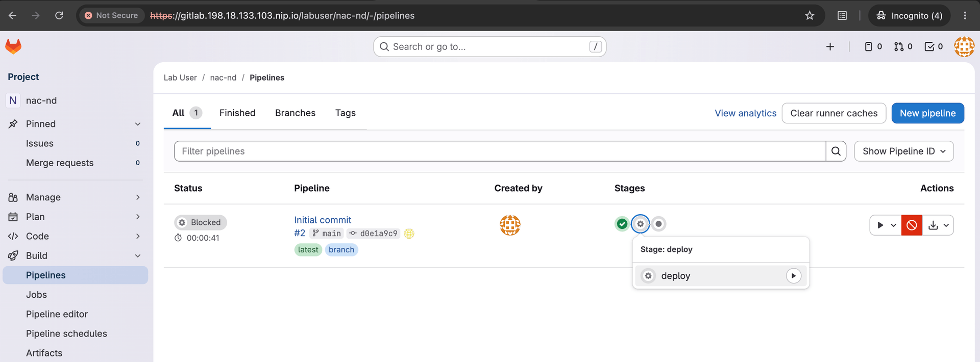This screenshot has height=362, width=980.
Task: Switch to the Branches tab
Action: 295,113
